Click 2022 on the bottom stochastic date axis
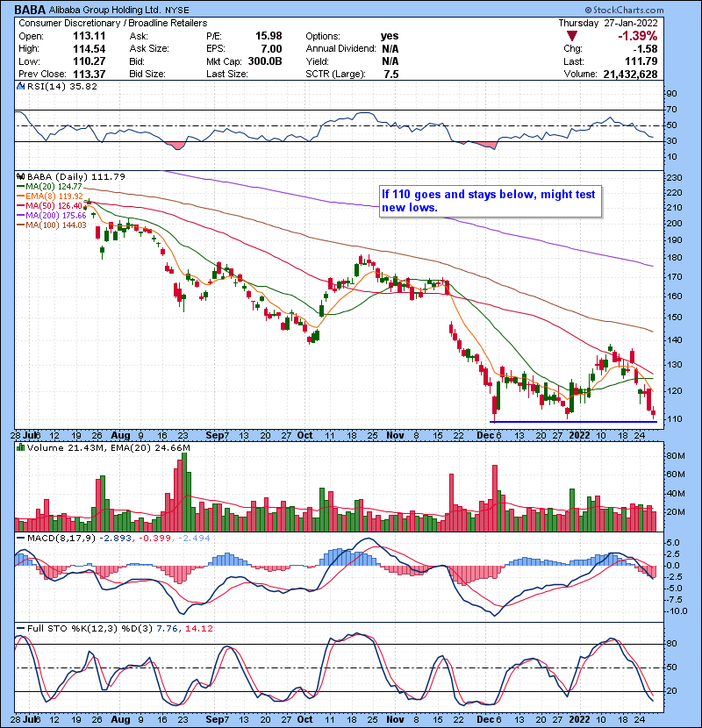This screenshot has width=702, height=728. (579, 719)
